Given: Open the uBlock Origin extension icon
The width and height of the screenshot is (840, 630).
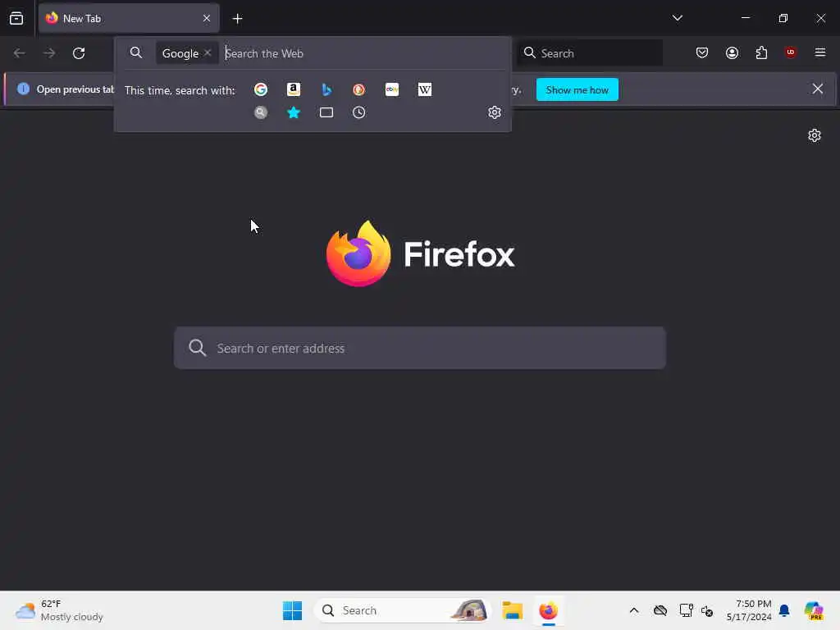Looking at the screenshot, I should [x=791, y=52].
